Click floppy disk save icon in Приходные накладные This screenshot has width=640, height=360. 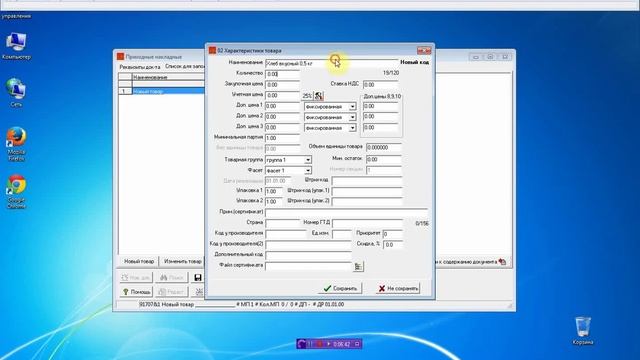[x=198, y=278]
